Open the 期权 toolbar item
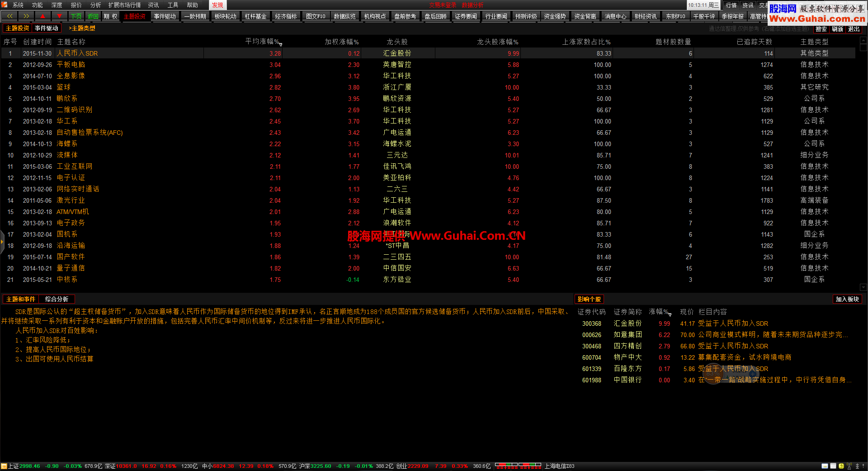868x471 pixels. tap(110, 16)
